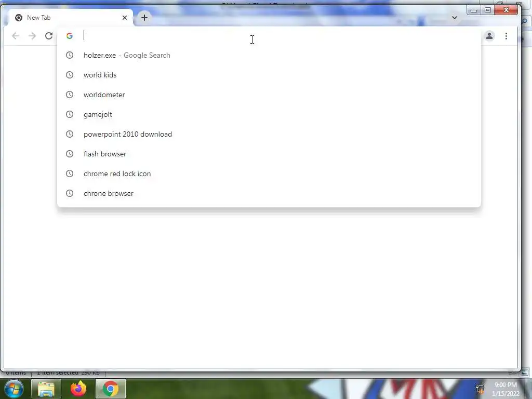The height and width of the screenshot is (399, 532).
Task: Choose world kids suggestion
Action: coord(269,75)
